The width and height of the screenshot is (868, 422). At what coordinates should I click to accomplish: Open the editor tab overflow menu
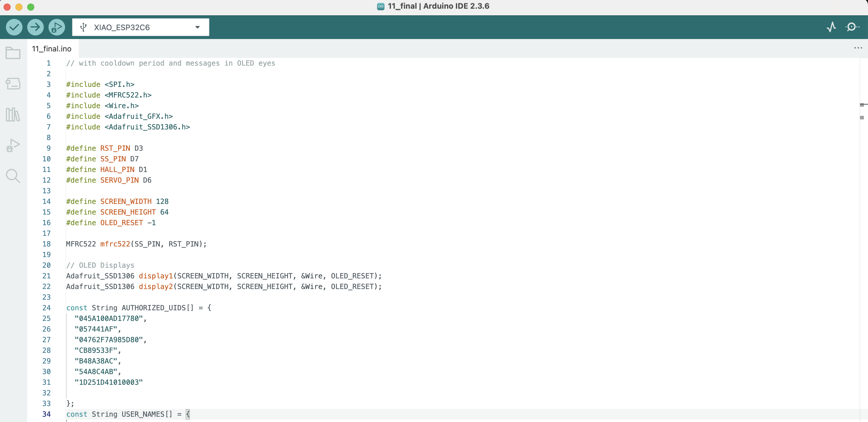tap(858, 48)
